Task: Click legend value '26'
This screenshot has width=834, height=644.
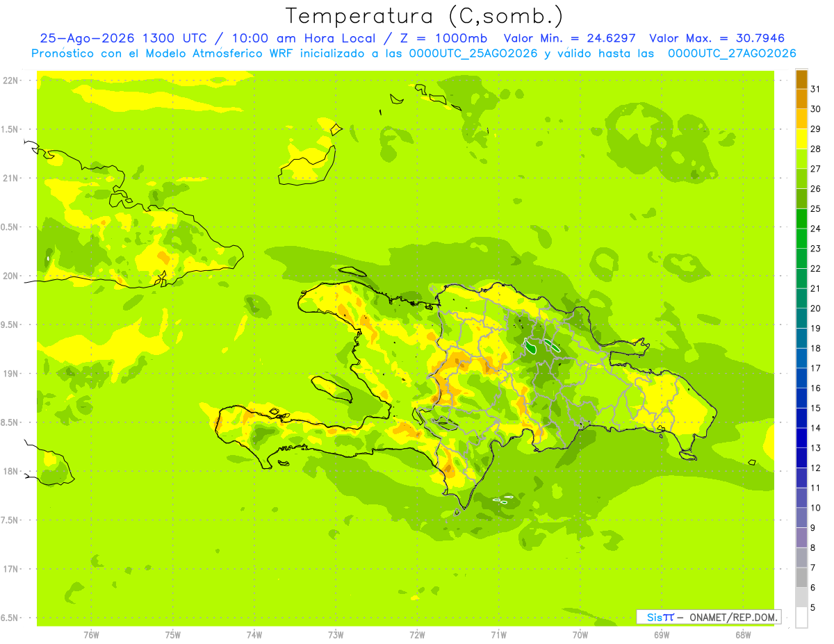Action: pos(816,189)
